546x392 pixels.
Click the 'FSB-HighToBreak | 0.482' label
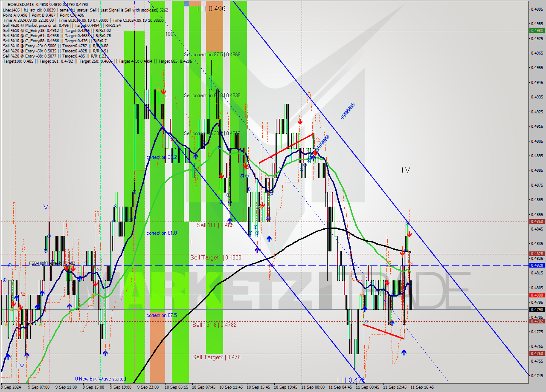tap(52, 263)
